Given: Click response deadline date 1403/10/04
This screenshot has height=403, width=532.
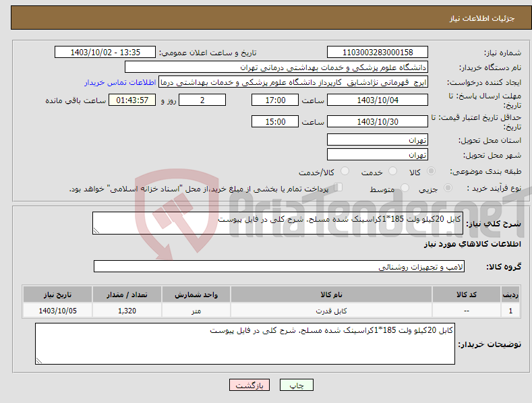Looking at the screenshot, I should click(x=378, y=100).
